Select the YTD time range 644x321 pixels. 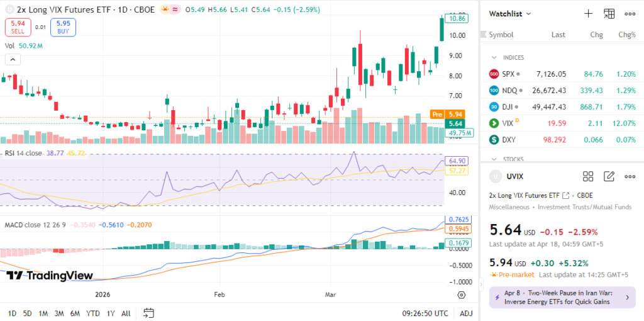pyautogui.click(x=92, y=313)
